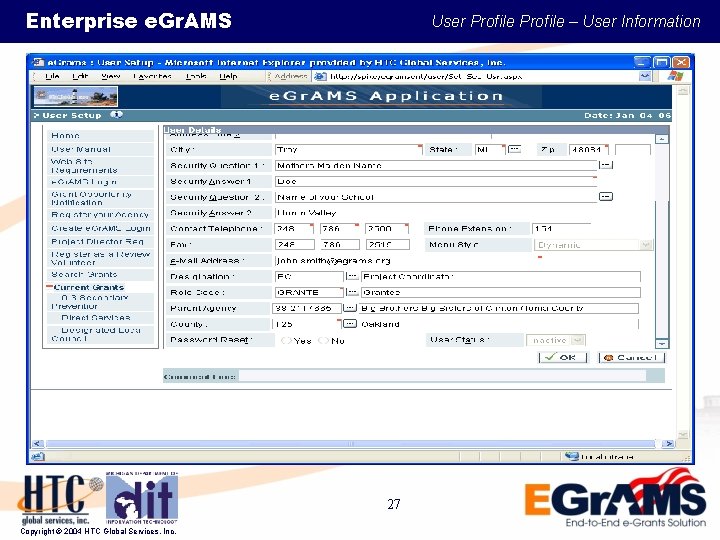The height and width of the screenshot is (540, 720).
Task: Click the Phone Extension field
Action: click(x=562, y=229)
